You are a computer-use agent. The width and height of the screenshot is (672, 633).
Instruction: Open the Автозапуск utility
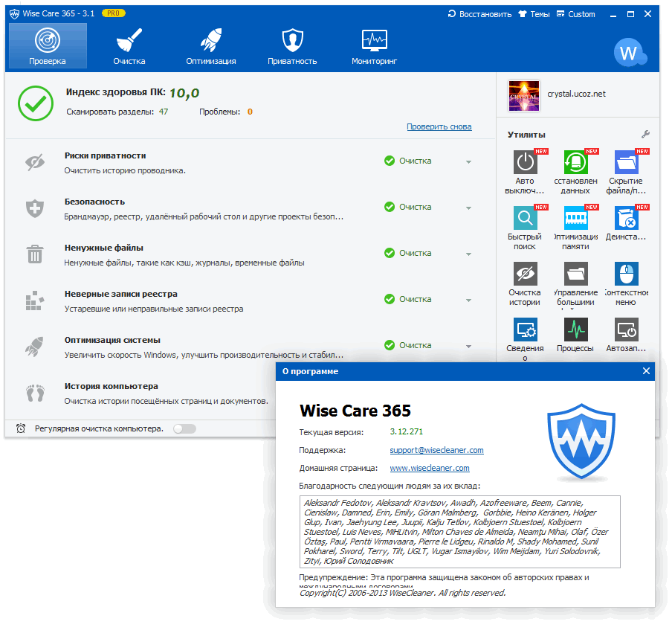626,335
